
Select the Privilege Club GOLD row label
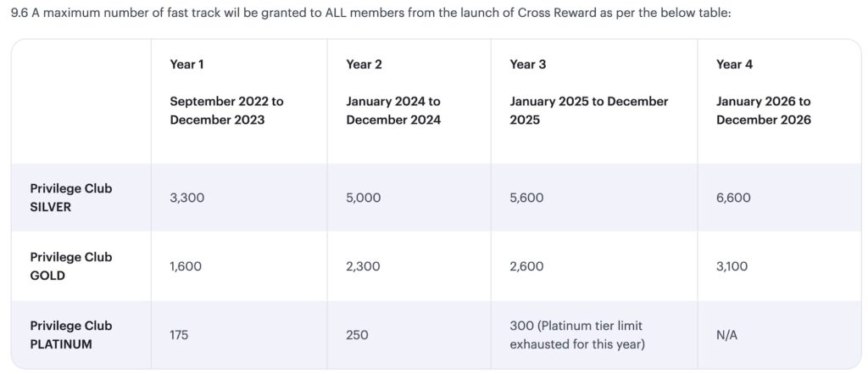tap(71, 265)
